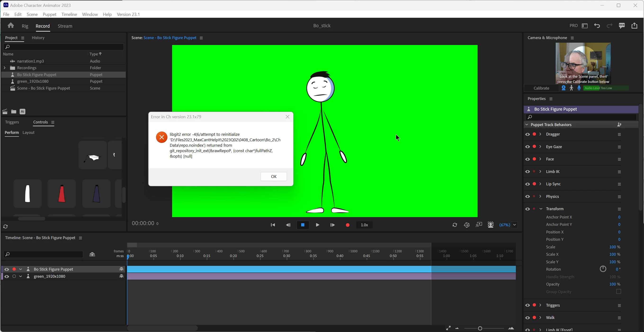Switch to the Rig workspace tab
Viewport: 644px width, 332px height.
click(25, 26)
